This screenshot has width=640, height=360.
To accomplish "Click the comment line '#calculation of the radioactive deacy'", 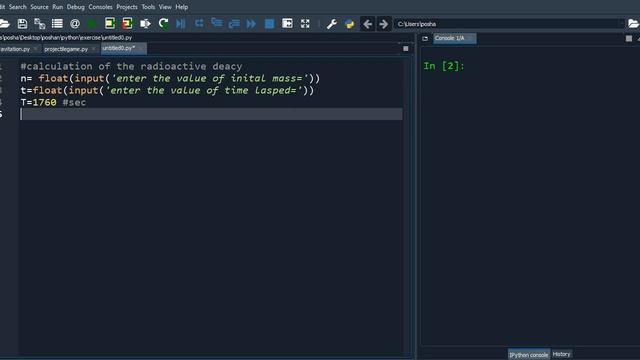I will tap(131, 66).
